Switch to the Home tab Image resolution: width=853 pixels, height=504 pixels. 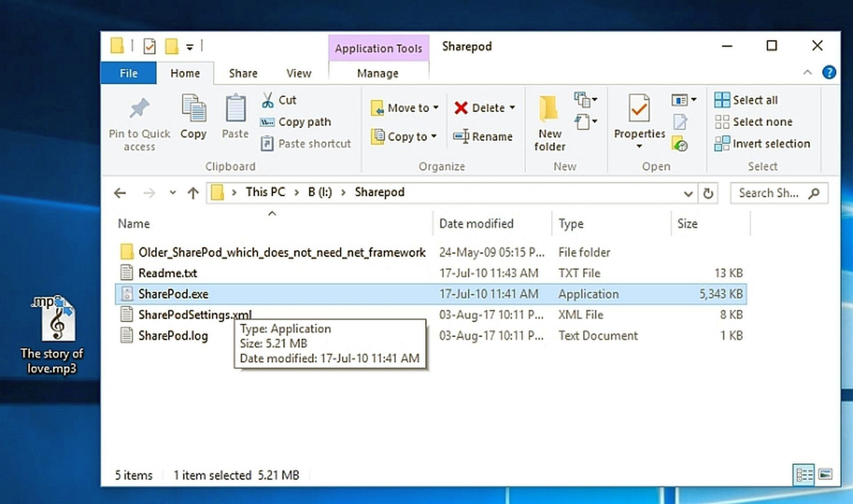(185, 73)
